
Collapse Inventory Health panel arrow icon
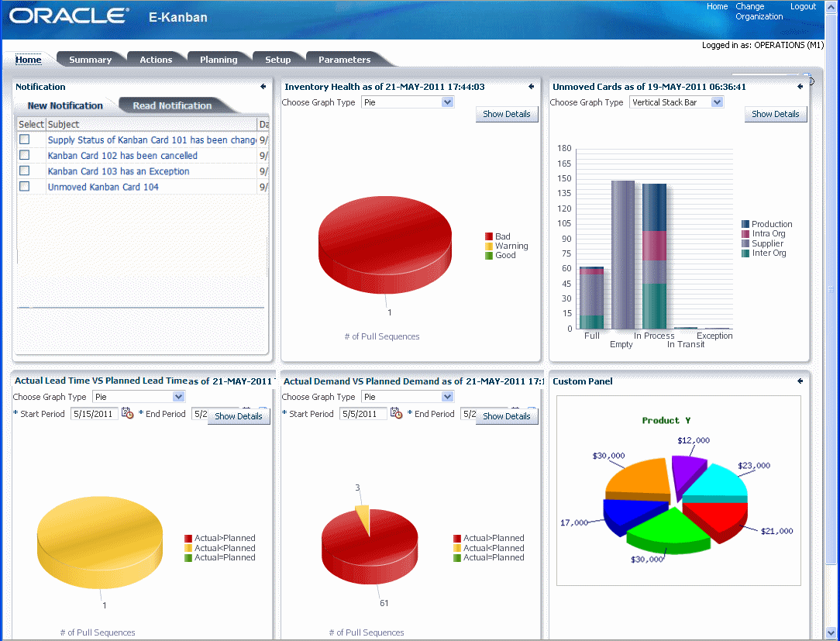[532, 86]
